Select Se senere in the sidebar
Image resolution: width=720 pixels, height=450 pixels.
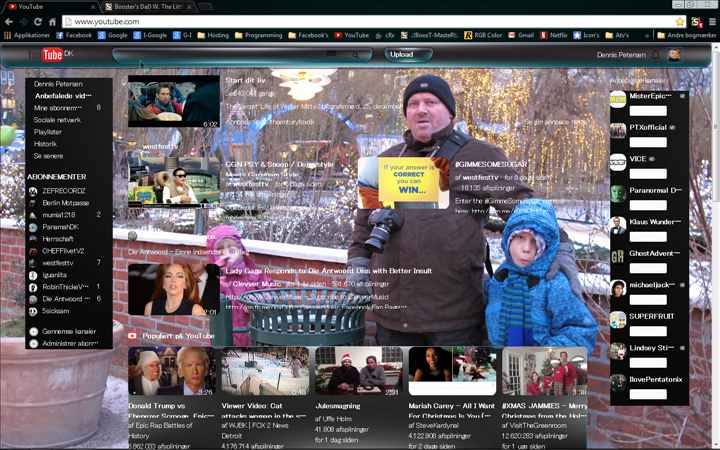point(48,156)
